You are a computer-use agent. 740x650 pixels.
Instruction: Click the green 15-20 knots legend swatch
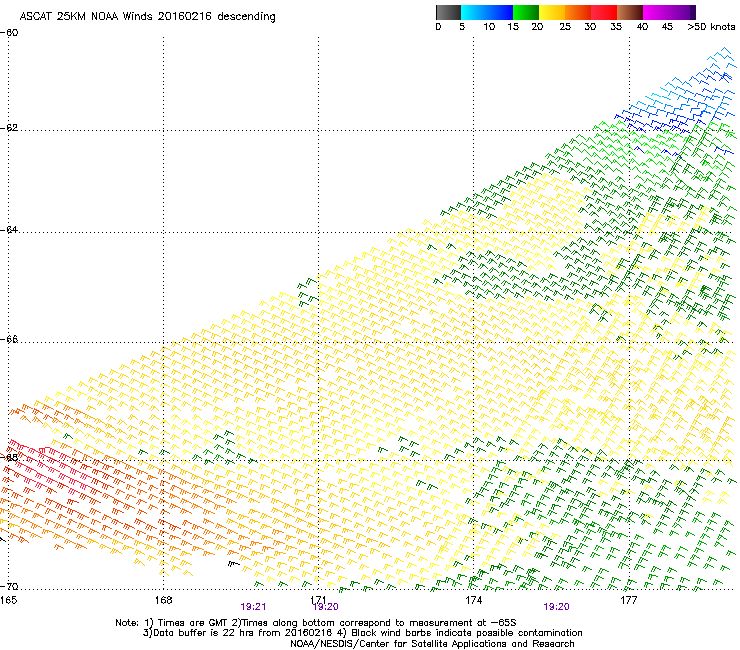[x=526, y=12]
